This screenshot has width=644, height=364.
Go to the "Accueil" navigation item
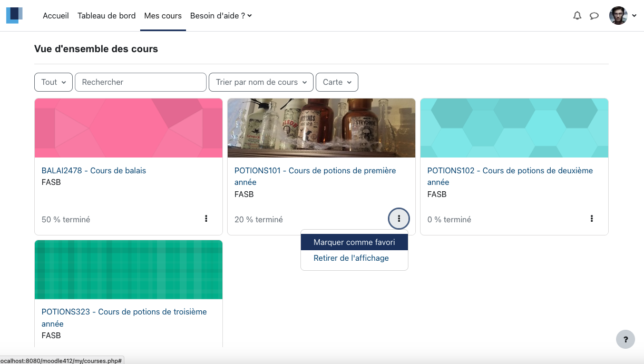coord(56,16)
